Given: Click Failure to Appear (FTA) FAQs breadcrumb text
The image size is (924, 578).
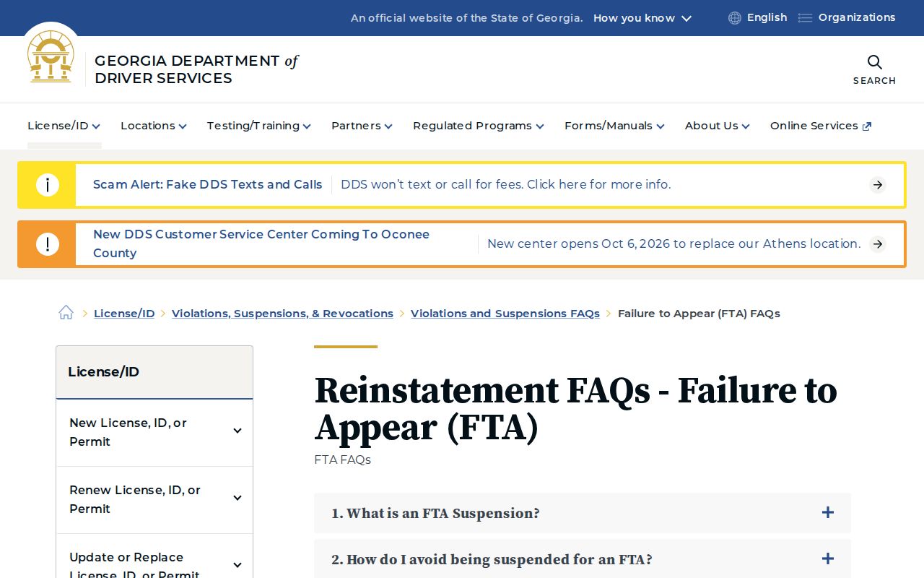Looking at the screenshot, I should (699, 314).
